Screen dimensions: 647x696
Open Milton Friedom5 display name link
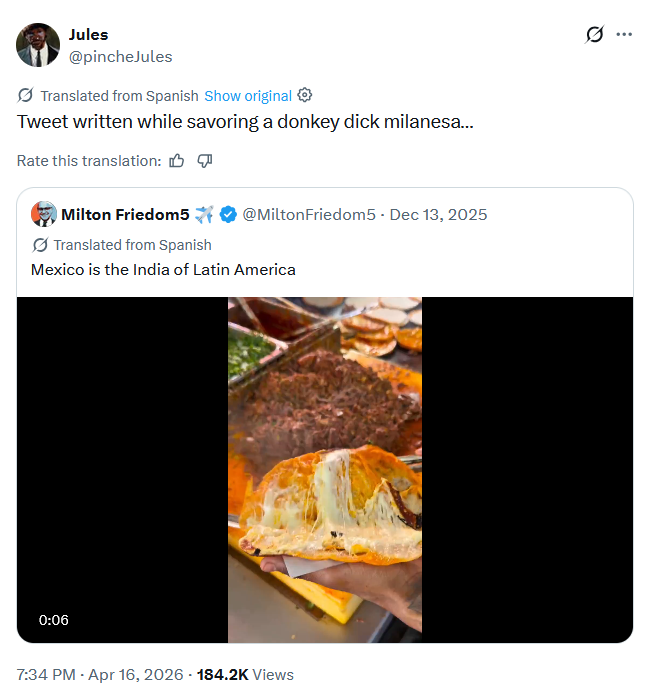tap(125, 214)
